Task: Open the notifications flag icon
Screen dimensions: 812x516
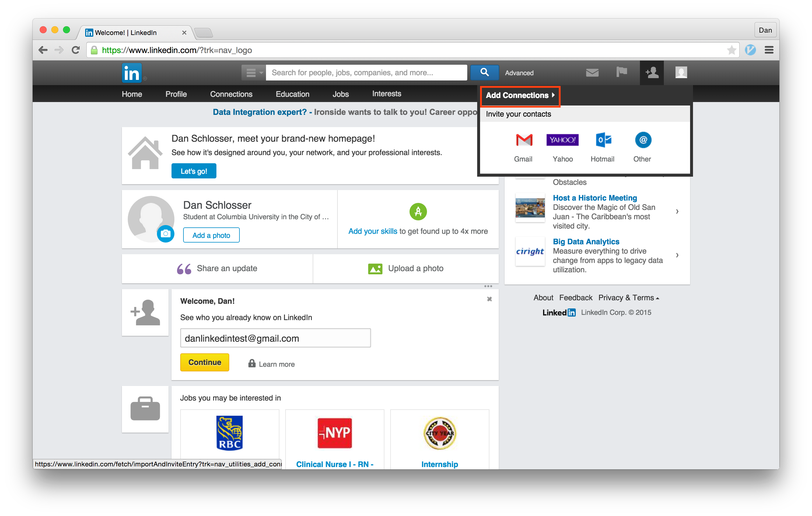Action: coord(622,72)
